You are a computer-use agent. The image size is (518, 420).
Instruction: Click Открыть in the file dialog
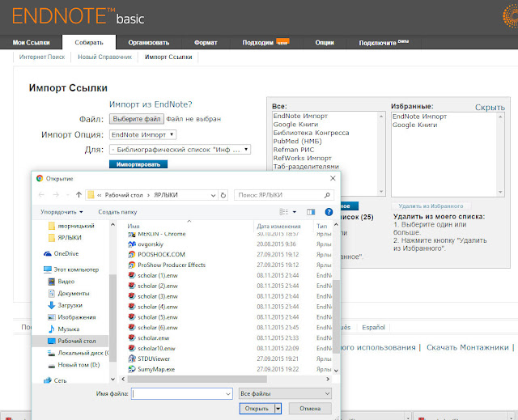(257, 409)
